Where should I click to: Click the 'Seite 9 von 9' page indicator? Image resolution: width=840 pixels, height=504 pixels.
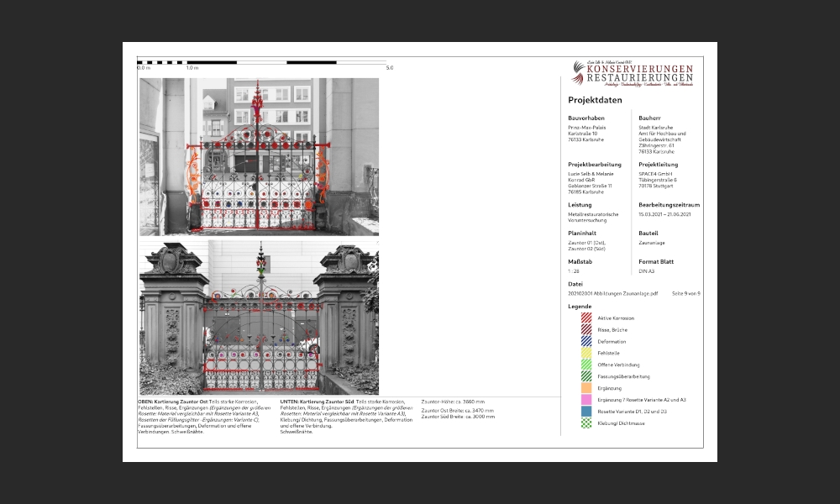(685, 294)
